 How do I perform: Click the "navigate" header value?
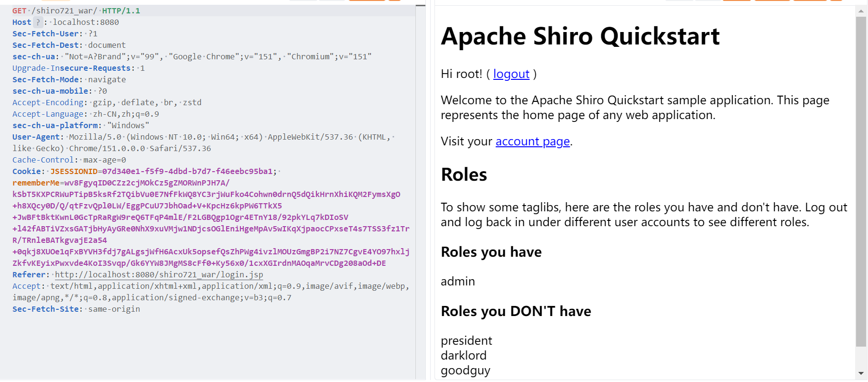point(107,80)
